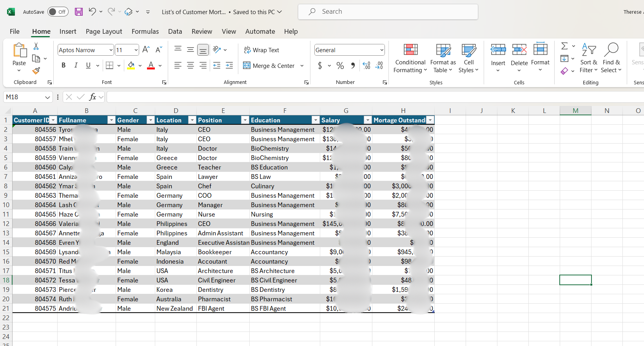Click the Center alignment icon

[190, 66]
